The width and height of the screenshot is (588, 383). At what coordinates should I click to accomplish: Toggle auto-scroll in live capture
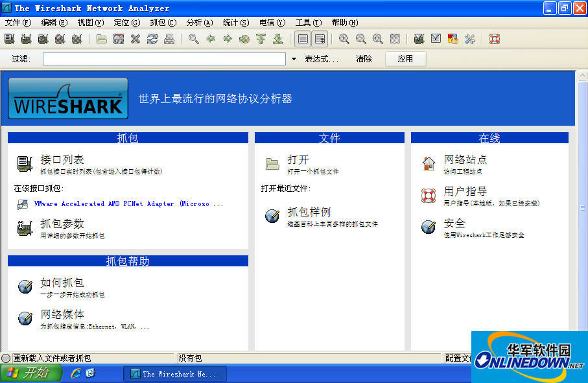point(320,39)
